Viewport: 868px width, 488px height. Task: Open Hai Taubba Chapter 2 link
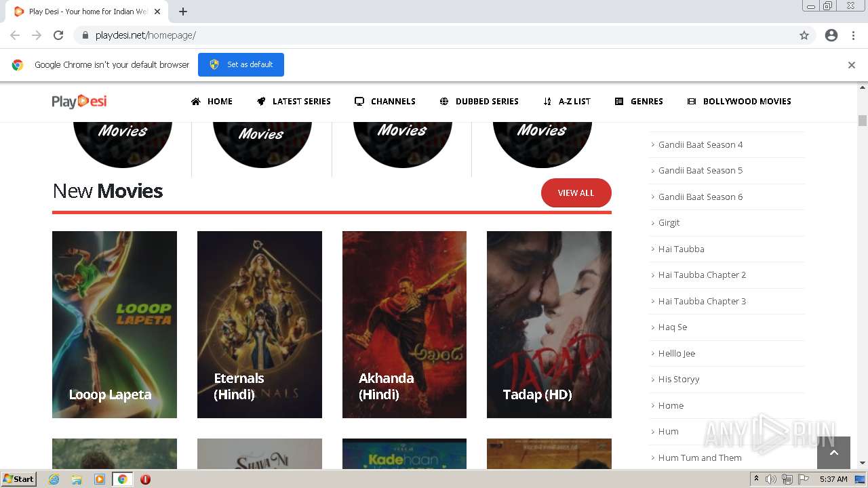tap(702, 274)
